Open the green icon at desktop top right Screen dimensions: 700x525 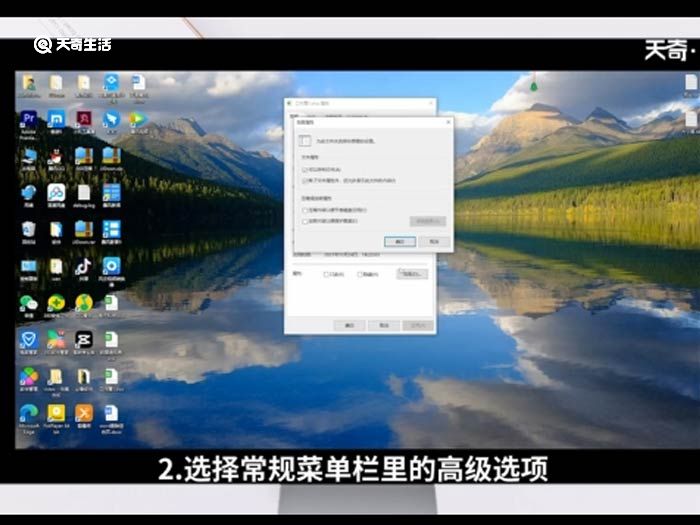(x=533, y=84)
